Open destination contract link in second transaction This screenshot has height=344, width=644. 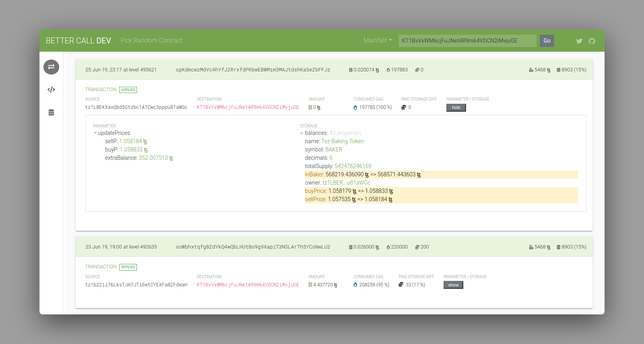tap(248, 285)
